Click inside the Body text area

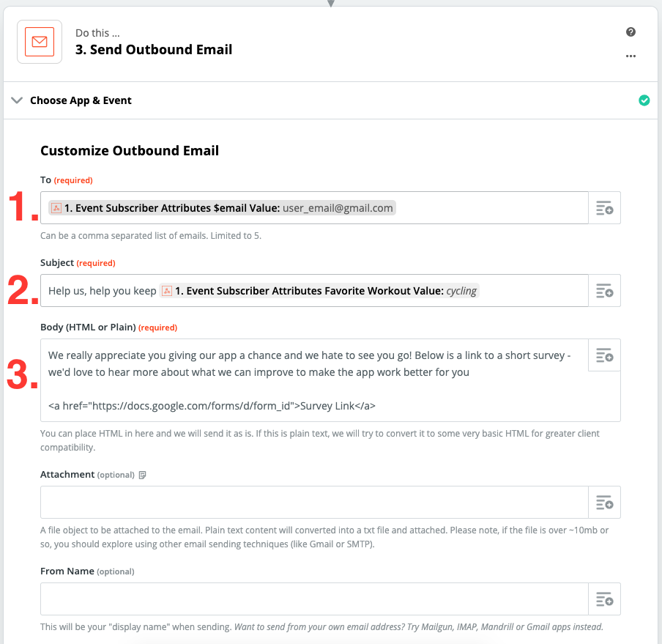pos(314,380)
